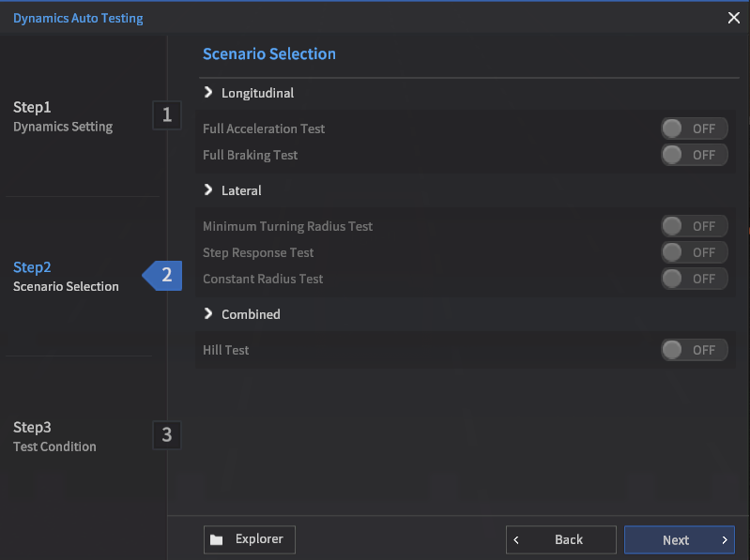The image size is (750, 560).
Task: Toggle the Step Response Test on
Action: point(694,252)
